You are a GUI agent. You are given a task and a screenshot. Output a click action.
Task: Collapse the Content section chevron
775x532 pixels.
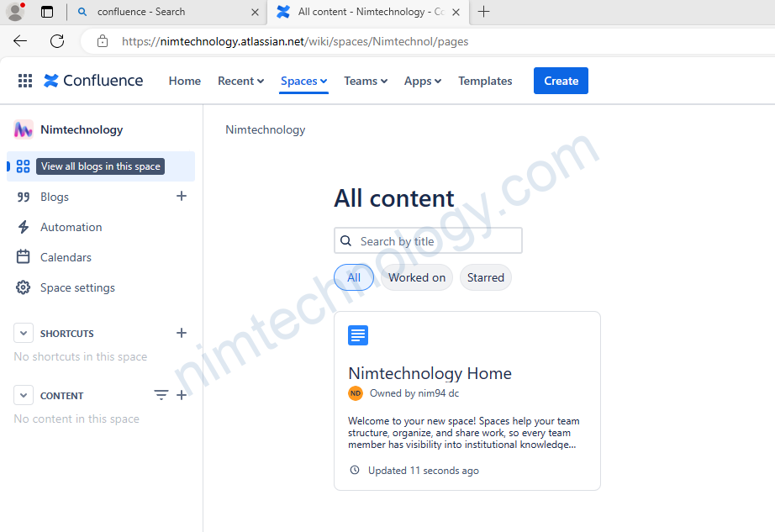pyautogui.click(x=24, y=395)
